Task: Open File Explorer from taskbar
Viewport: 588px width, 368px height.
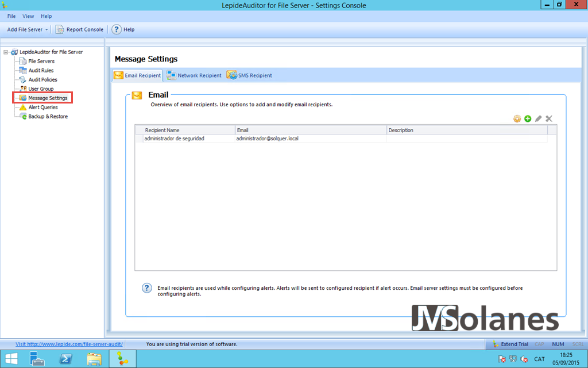Action: coord(94,359)
